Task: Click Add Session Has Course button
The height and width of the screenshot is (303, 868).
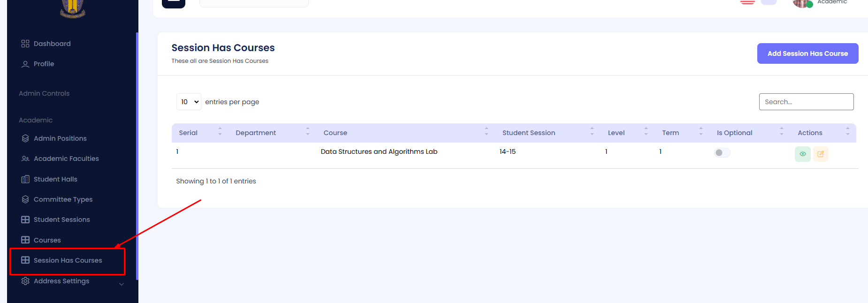Action: pyautogui.click(x=807, y=53)
